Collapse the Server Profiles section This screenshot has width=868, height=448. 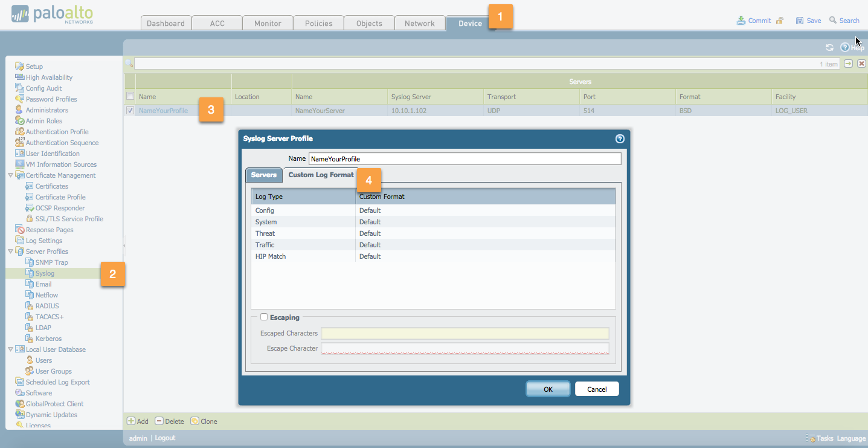point(10,251)
